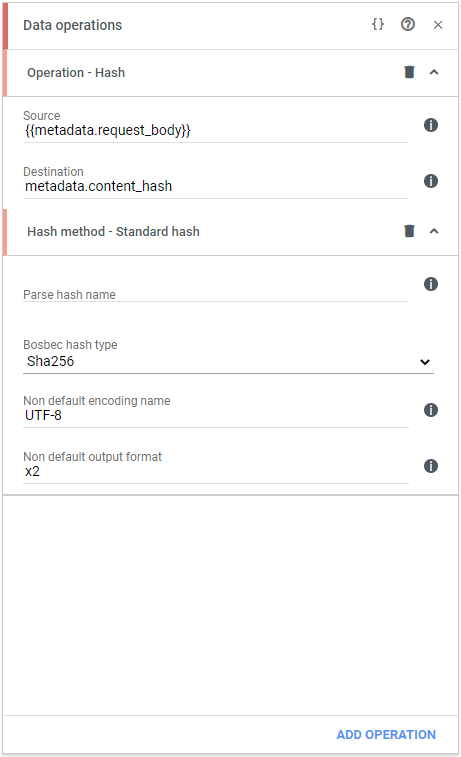Show info for the Destination field
Screen dimensions: 461x757
click(x=431, y=181)
